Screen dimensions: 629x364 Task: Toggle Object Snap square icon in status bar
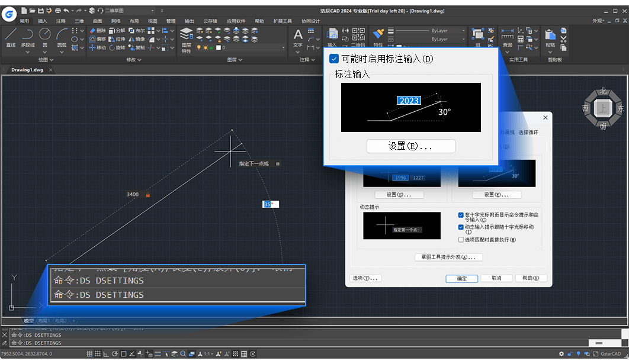(124, 353)
